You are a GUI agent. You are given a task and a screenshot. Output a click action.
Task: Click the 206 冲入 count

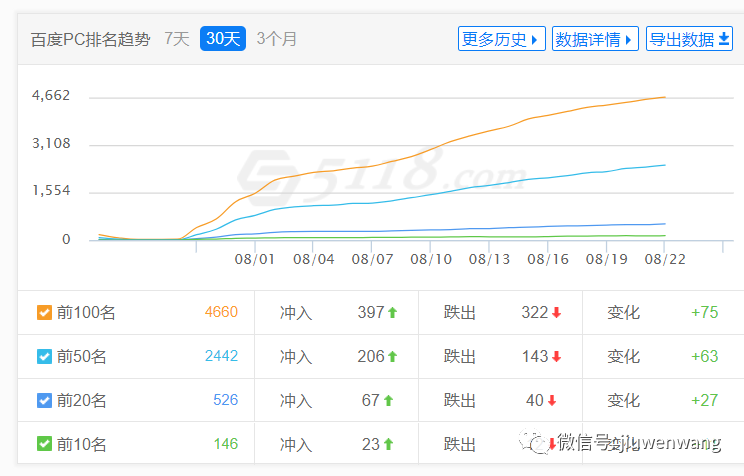[371, 356]
